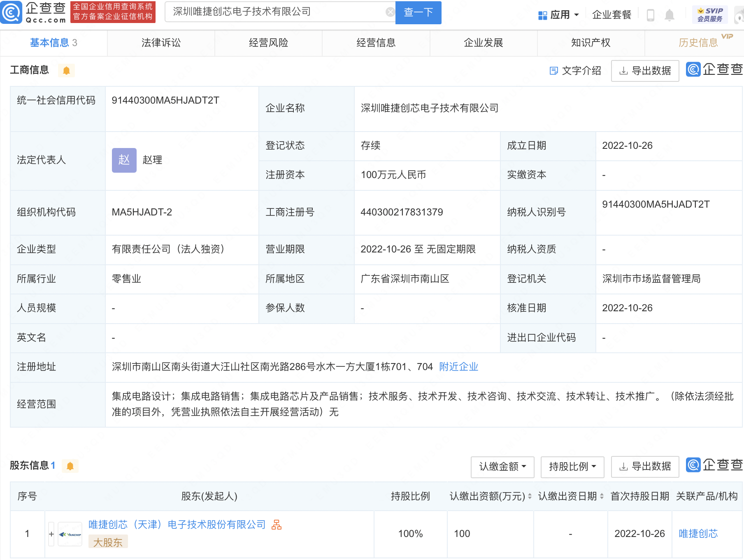Switch to the 法律诉讼 tab
The image size is (744, 560).
[161, 43]
